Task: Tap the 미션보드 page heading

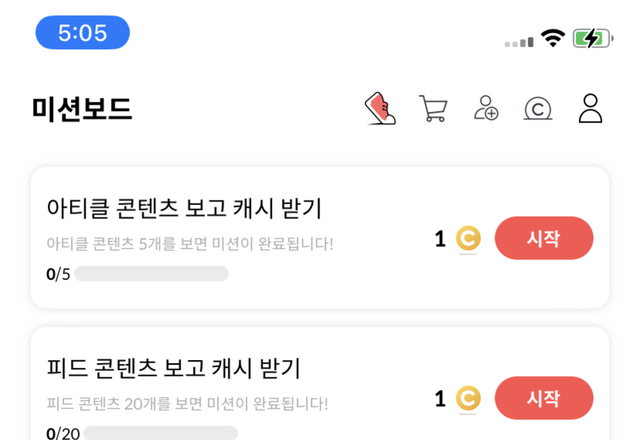Action: click(x=82, y=108)
